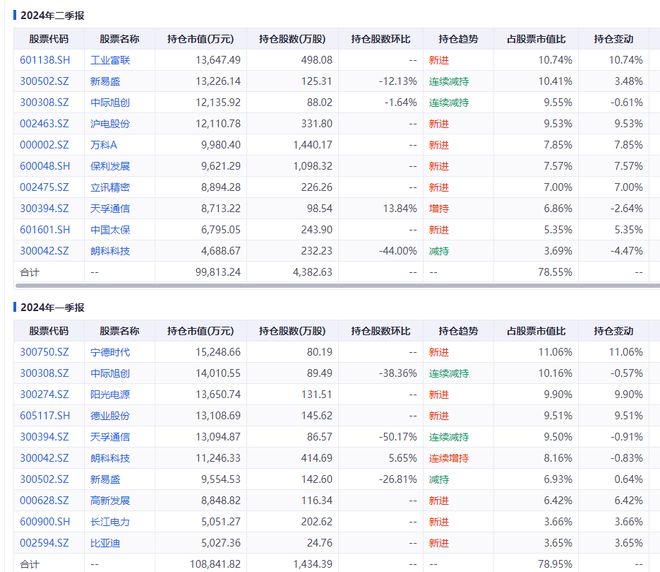
Task: Select total value 99,813.24 cell
Action: pyautogui.click(x=218, y=272)
